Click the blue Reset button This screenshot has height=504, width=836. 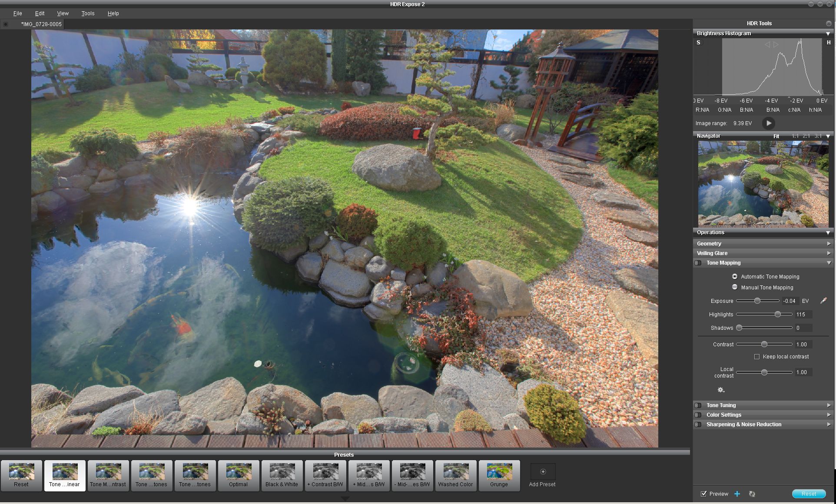pos(809,494)
